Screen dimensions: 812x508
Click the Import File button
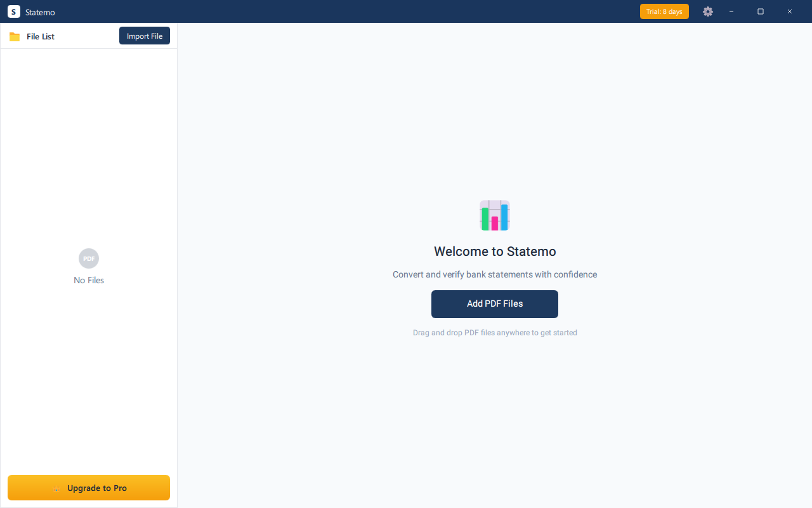click(x=145, y=36)
